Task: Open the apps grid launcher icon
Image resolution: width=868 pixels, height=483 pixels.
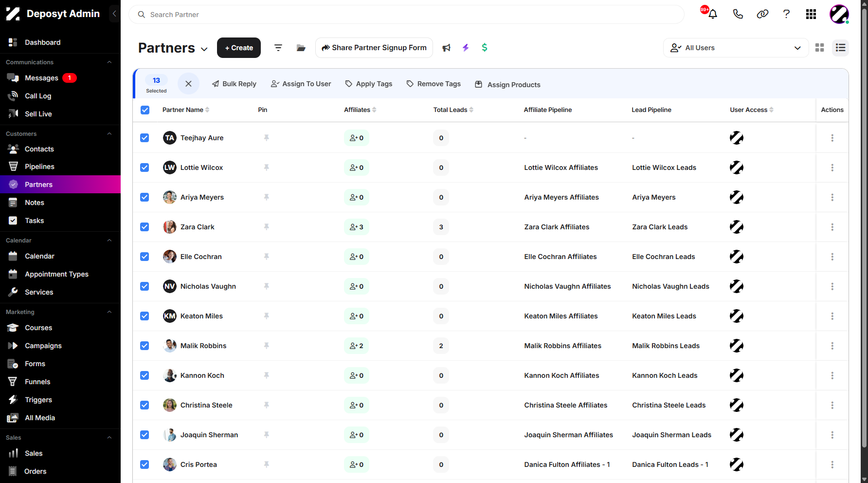Action: [811, 14]
